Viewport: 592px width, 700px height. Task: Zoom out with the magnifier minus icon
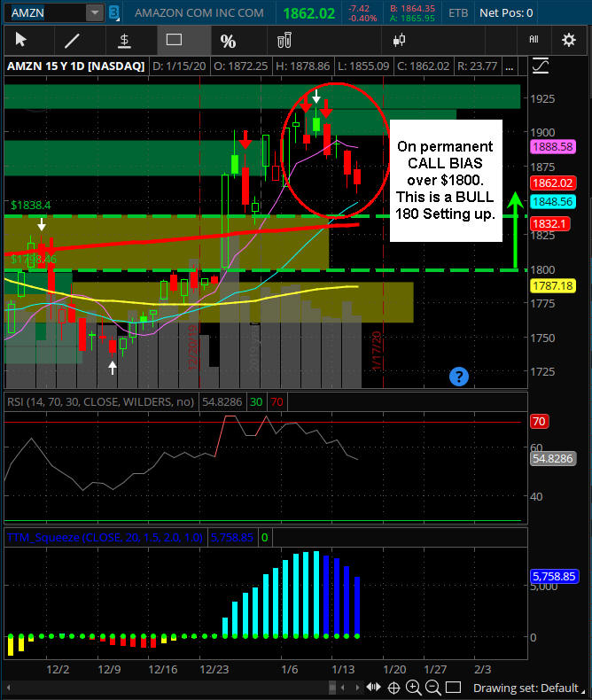coord(432,688)
